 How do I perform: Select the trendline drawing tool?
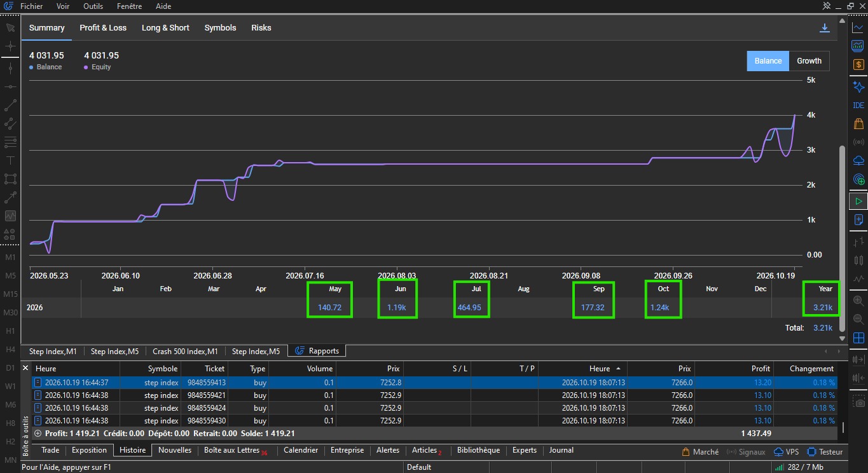(10, 105)
